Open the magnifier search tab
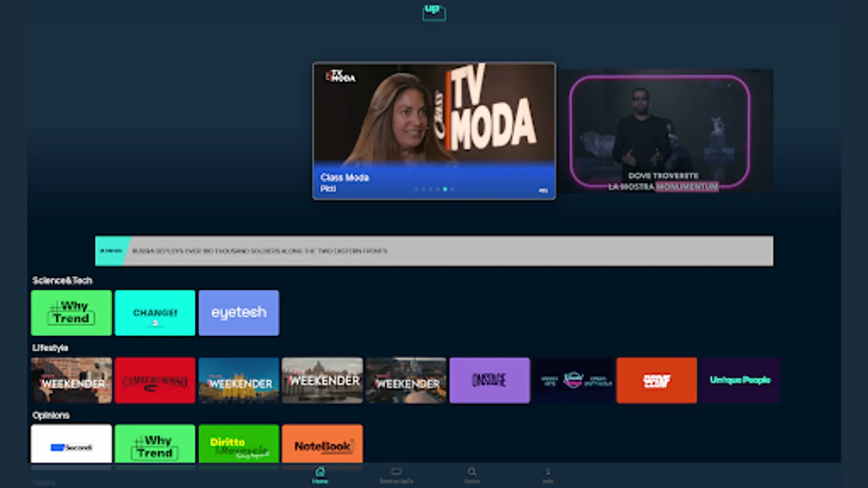The width and height of the screenshot is (868, 488). 472,475
